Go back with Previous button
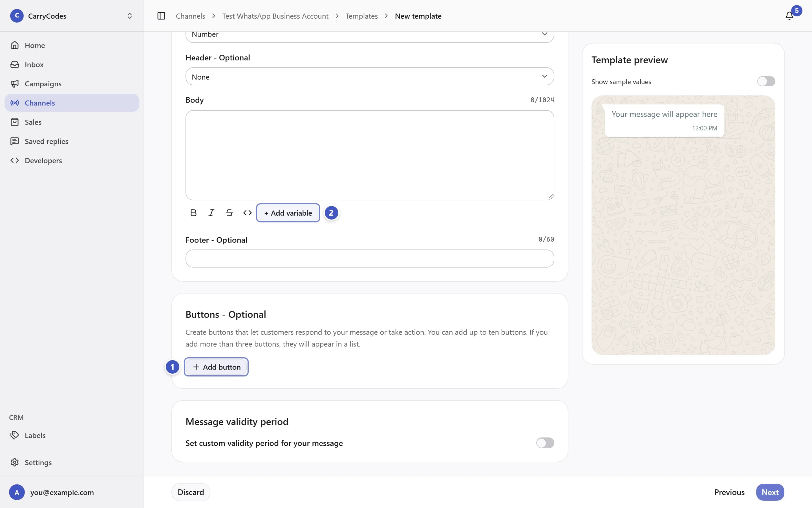This screenshot has width=812, height=508. pyautogui.click(x=729, y=492)
